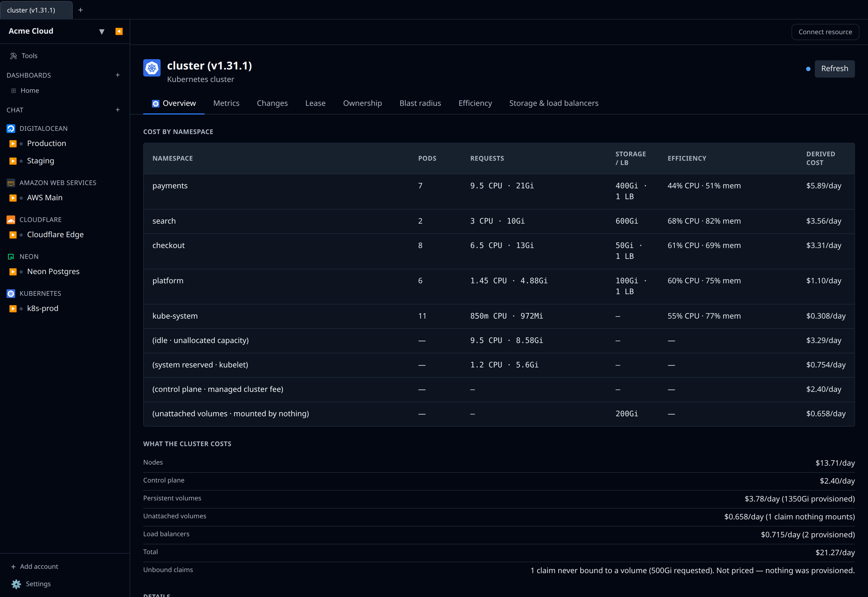The image size is (868, 597).
Task: Switch to the Changes tab
Action: point(272,103)
